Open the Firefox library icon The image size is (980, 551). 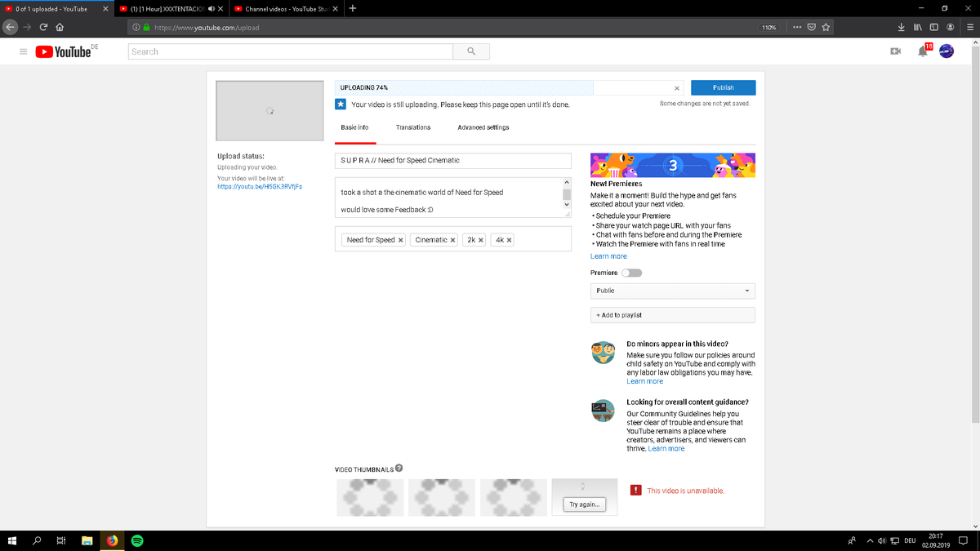point(918,27)
